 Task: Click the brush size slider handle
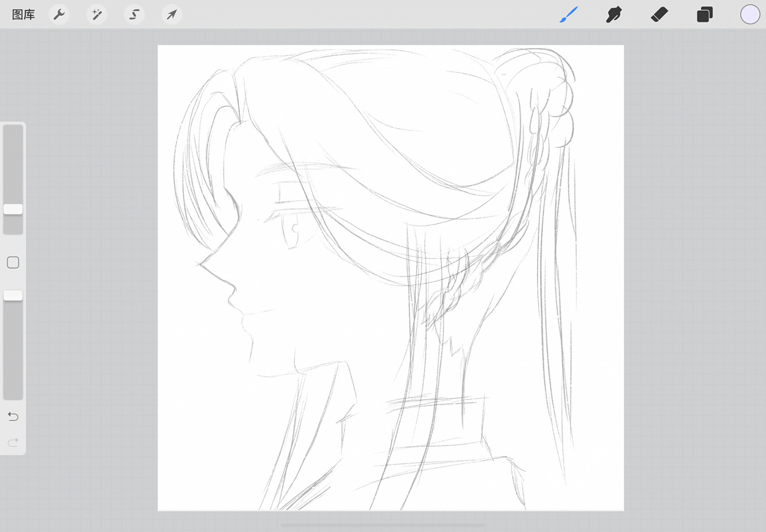[x=13, y=209]
